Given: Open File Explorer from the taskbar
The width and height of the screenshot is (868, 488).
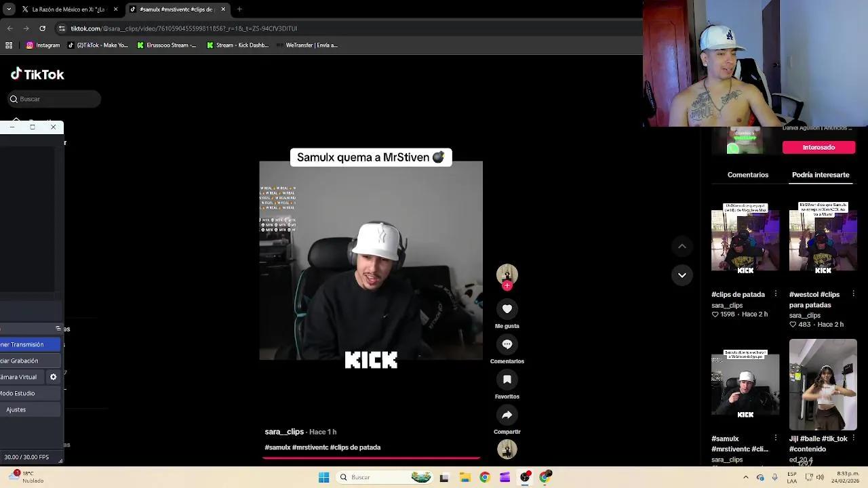Looking at the screenshot, I should click(465, 477).
